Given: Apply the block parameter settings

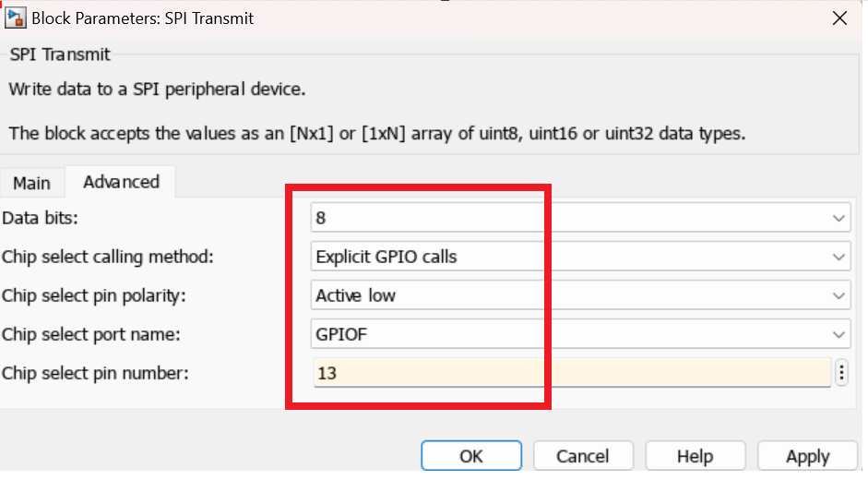Looking at the screenshot, I should point(807,456).
